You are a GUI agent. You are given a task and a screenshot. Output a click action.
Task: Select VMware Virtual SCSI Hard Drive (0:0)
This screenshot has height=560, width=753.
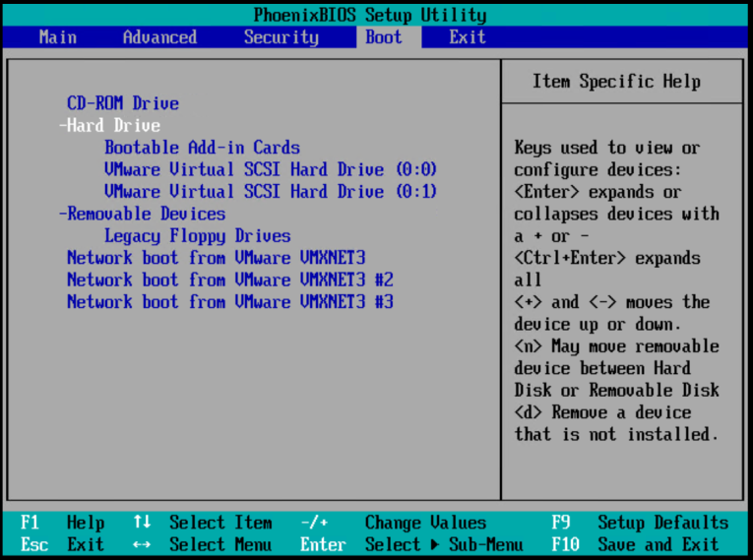point(271,169)
